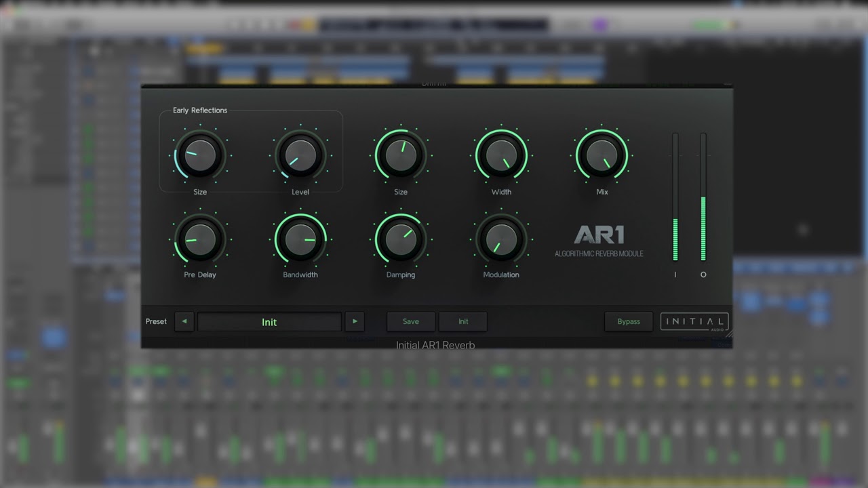This screenshot has height=488, width=868.
Task: Click the Early Reflections Size knob
Action: (200, 155)
